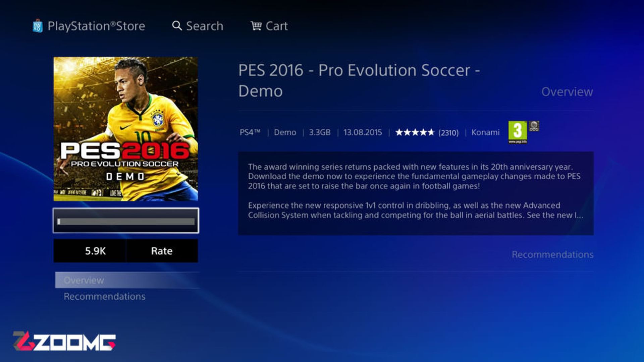Click the Konami publisher name

[485, 132]
